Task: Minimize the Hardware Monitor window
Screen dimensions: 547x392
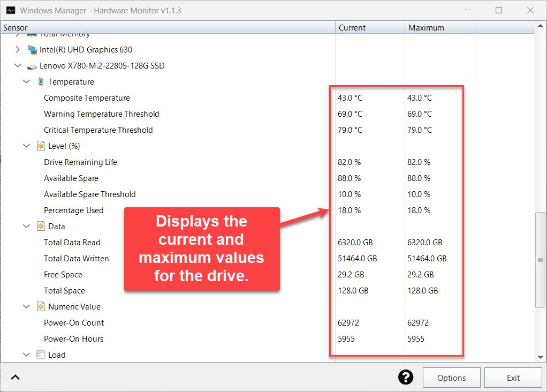Action: [x=468, y=10]
